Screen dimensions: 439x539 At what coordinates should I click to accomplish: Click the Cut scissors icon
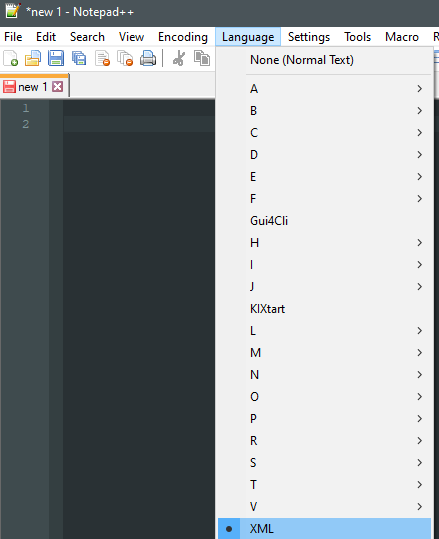point(179,58)
